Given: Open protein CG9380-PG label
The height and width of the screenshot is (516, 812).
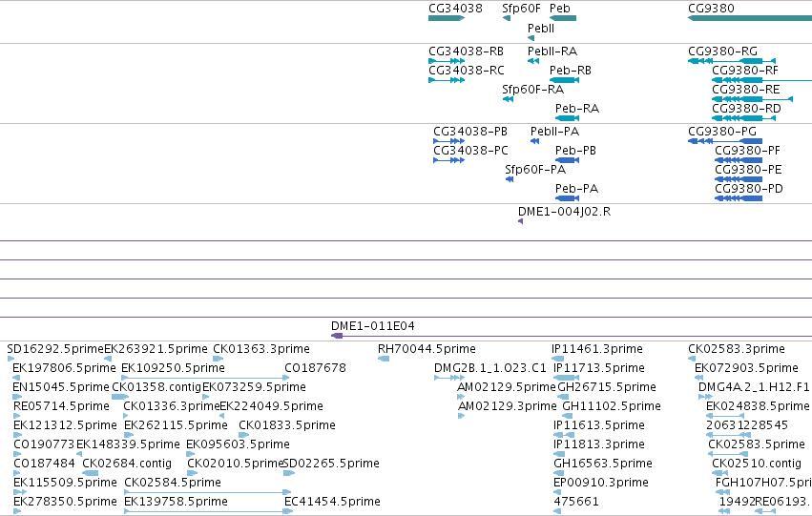Looking at the screenshot, I should (x=722, y=132).
